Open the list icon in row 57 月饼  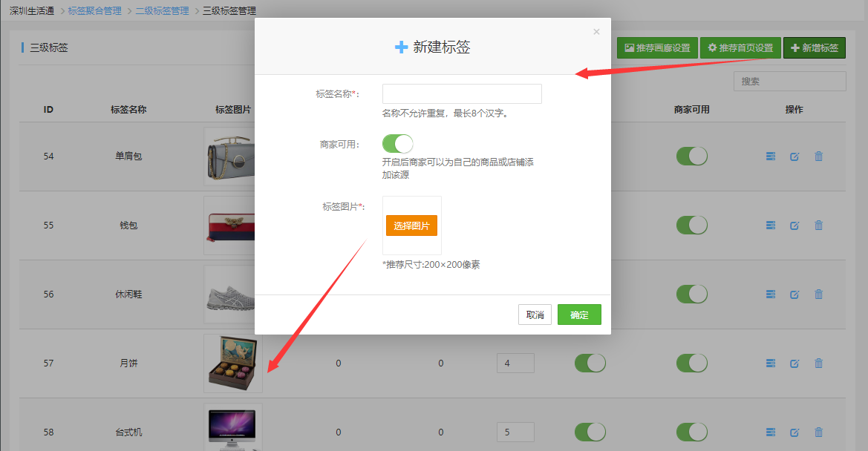coord(770,363)
